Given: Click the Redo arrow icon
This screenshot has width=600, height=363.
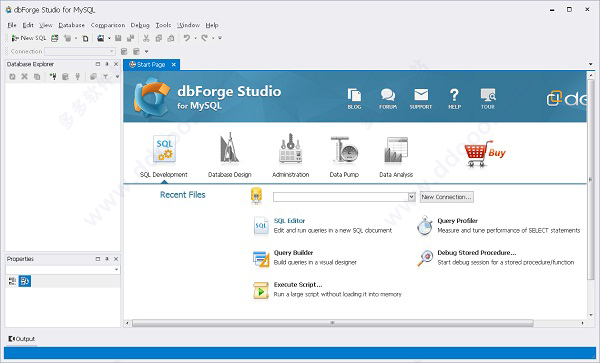Looking at the screenshot, I should [205, 38].
